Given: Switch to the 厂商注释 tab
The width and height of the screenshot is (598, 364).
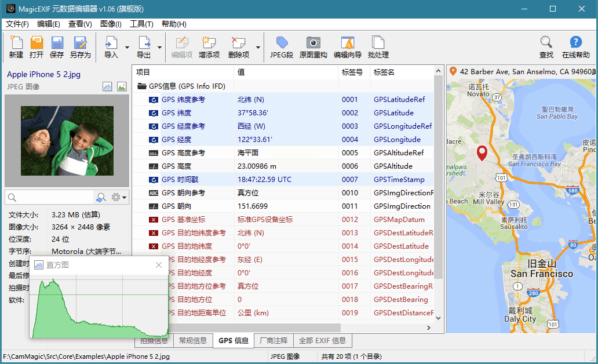Looking at the screenshot, I should (273, 341).
